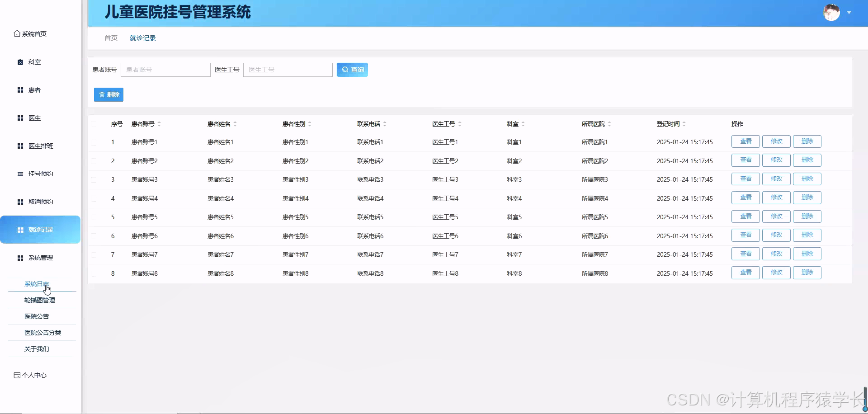868x414 pixels.
Task: Open 医院公告 page link
Action: 36,316
